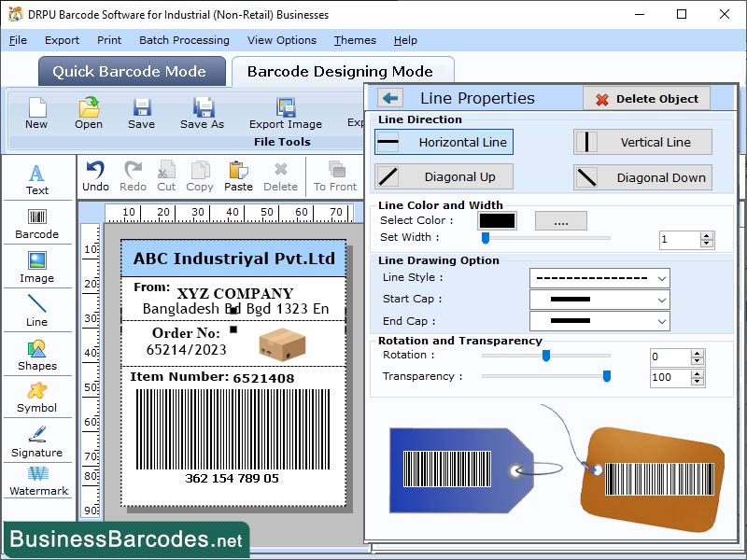Increase the Rotation stepper value

pos(698,354)
